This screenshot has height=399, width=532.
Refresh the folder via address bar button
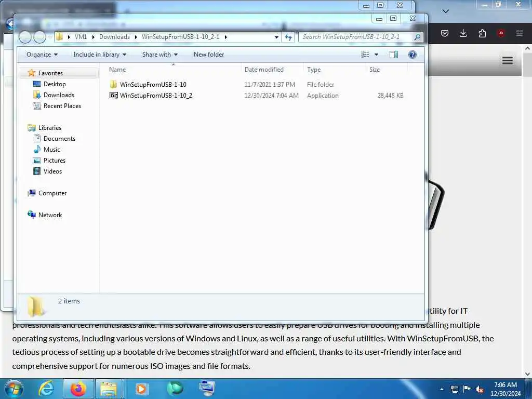tap(288, 37)
